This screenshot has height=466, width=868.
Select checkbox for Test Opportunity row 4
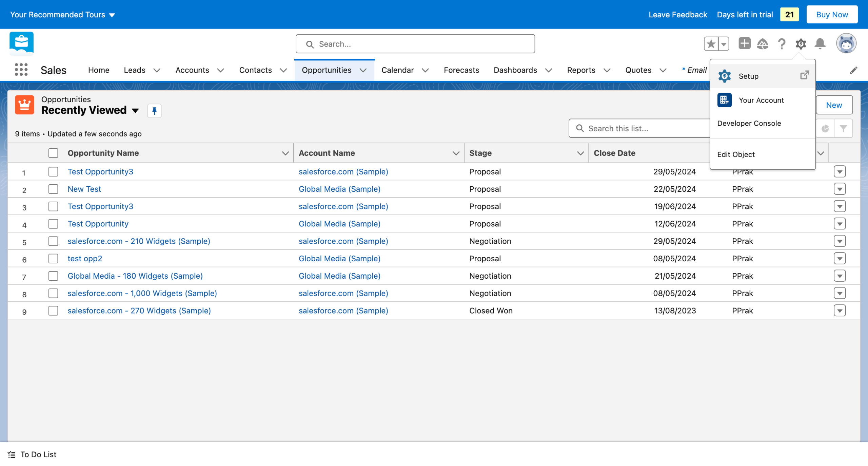(x=53, y=224)
